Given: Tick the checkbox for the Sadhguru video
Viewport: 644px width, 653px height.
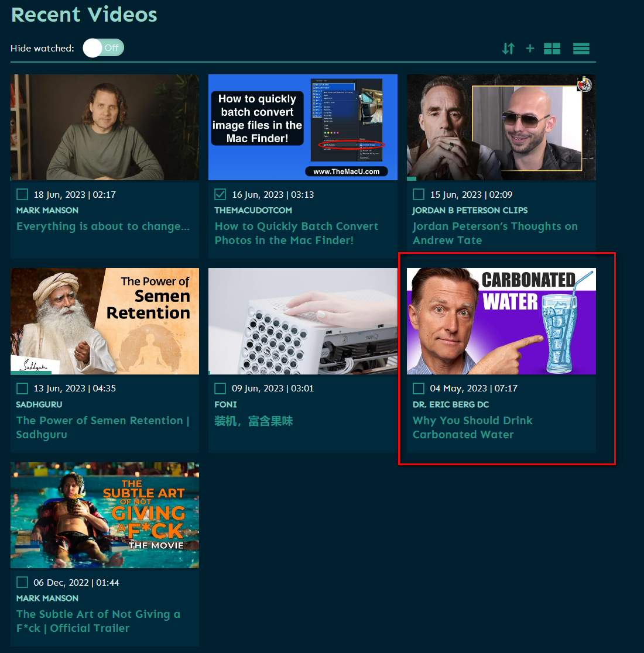Looking at the screenshot, I should point(22,389).
